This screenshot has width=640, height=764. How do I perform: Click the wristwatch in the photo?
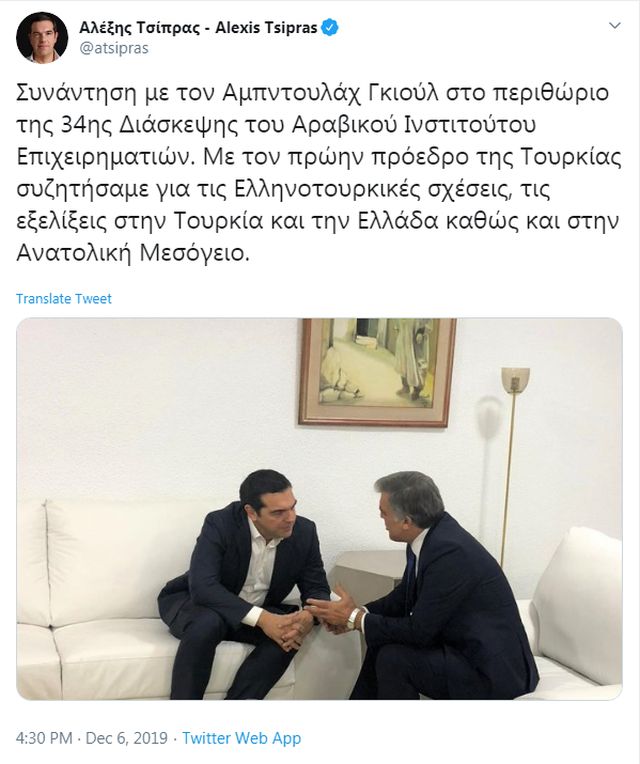pos(353,618)
